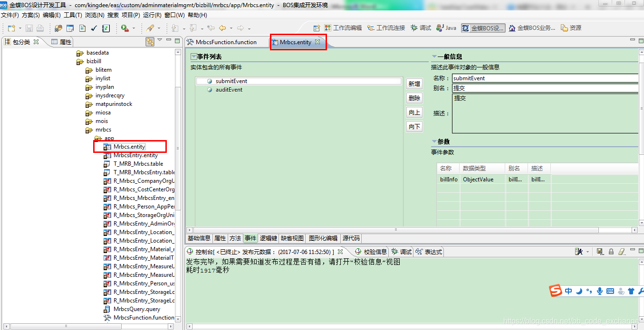Switch to the 属性 view tab beside 包分类
644x330 pixels.
click(61, 42)
